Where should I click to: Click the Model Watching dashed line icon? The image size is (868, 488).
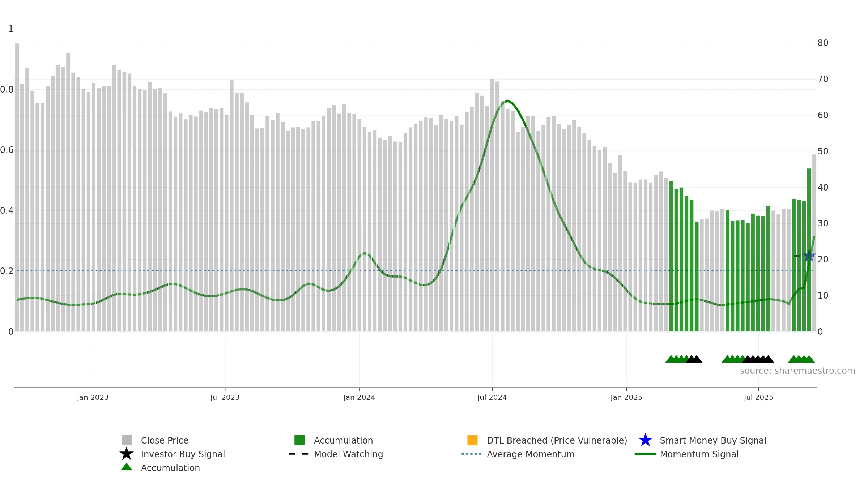point(298,454)
